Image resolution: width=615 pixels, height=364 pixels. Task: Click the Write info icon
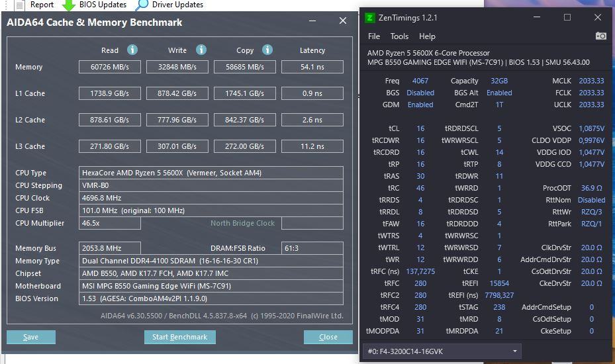[201, 50]
